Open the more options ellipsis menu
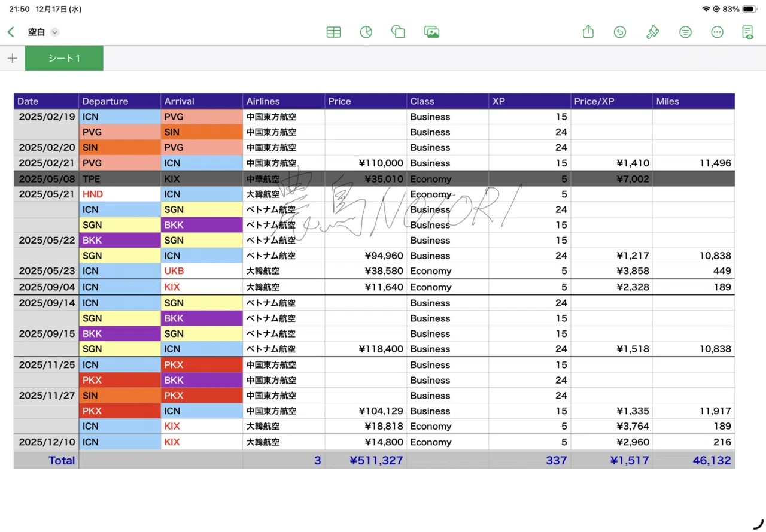The height and width of the screenshot is (532, 766). coord(717,32)
